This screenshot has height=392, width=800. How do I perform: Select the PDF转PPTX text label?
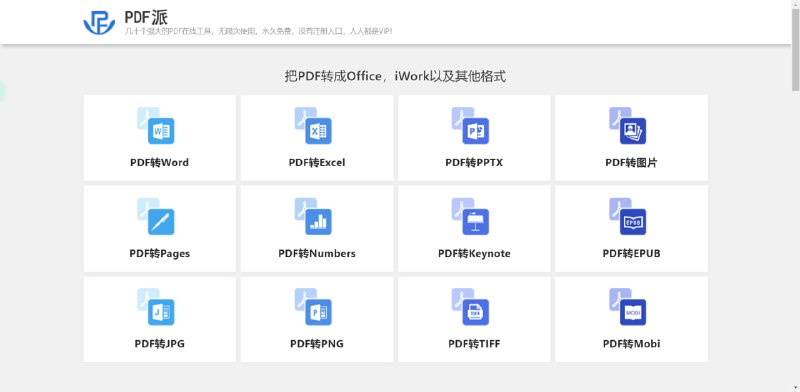[x=474, y=163]
